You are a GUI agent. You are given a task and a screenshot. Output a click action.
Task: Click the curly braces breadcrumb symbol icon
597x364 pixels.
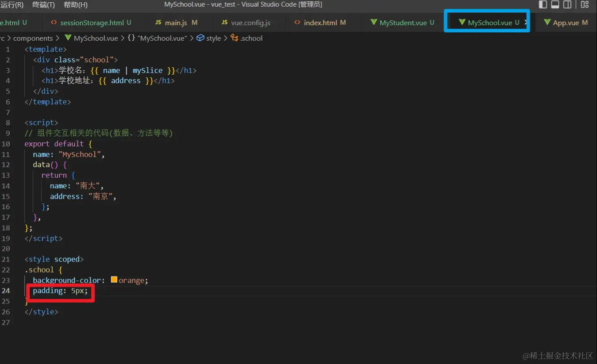[131, 38]
